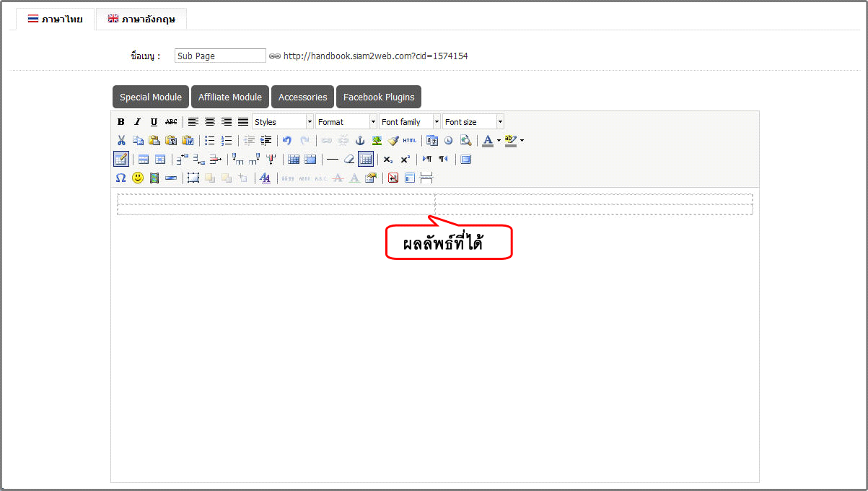Insert the current date

pyautogui.click(x=432, y=141)
